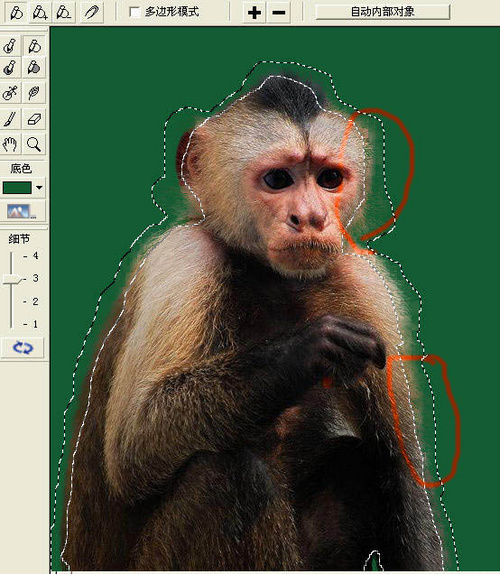Activate the Touchup Brush tool
Image resolution: width=500 pixels, height=574 pixels.
tap(10, 119)
